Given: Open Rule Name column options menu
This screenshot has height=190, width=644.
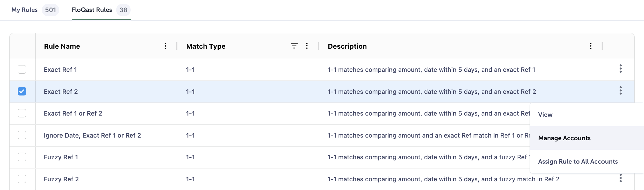Looking at the screenshot, I should [x=165, y=46].
